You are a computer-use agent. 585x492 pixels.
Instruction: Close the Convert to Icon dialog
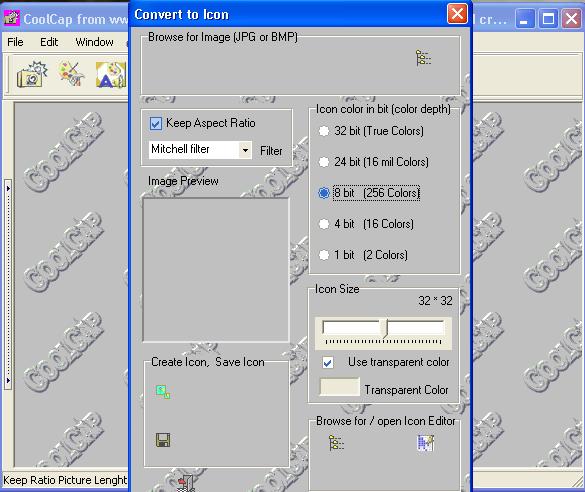457,14
